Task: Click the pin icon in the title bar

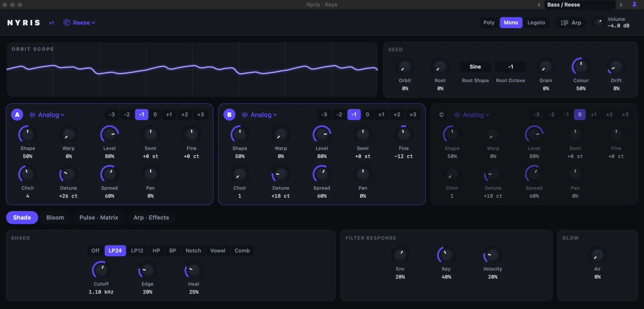Action: (x=634, y=5)
